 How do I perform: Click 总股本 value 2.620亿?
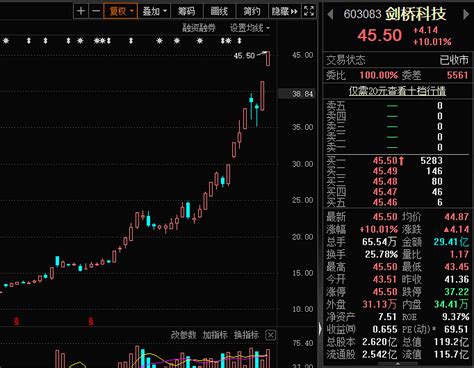(x=380, y=342)
